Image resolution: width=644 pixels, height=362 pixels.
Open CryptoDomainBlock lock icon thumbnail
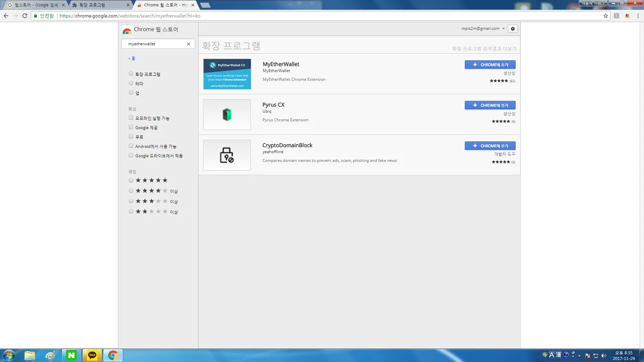coord(227,155)
